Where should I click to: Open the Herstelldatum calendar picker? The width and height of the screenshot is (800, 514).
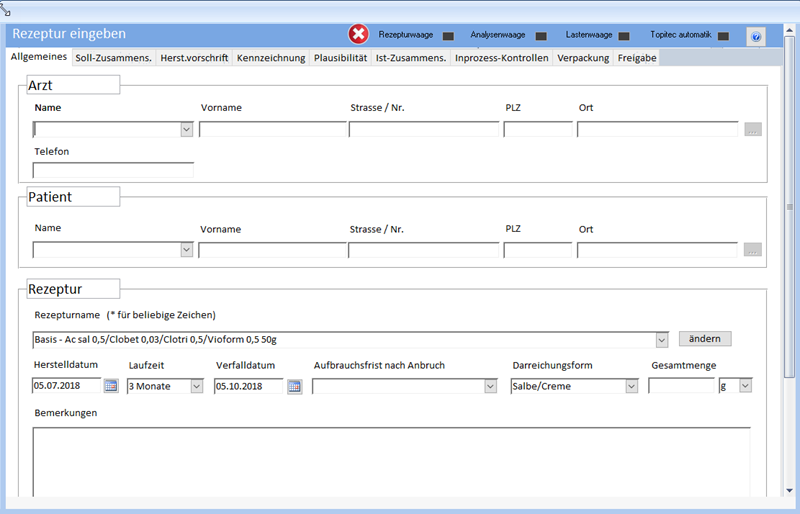(x=111, y=386)
